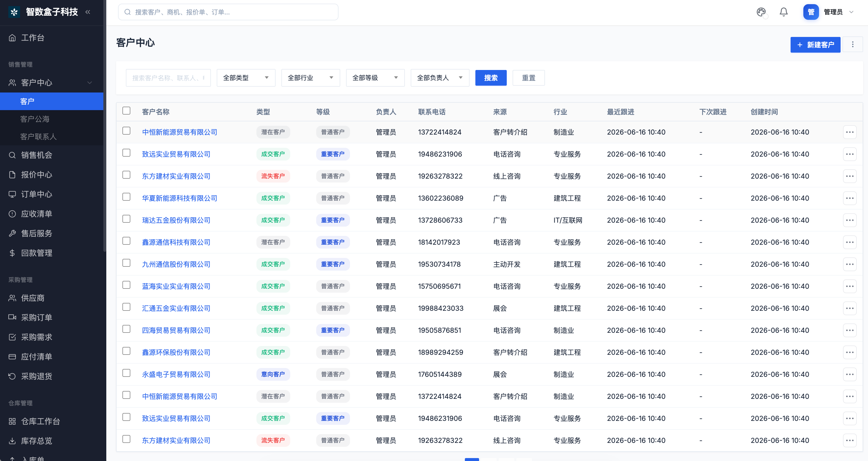
Task: Collapse the 客户中心 sidebar group
Action: click(90, 83)
